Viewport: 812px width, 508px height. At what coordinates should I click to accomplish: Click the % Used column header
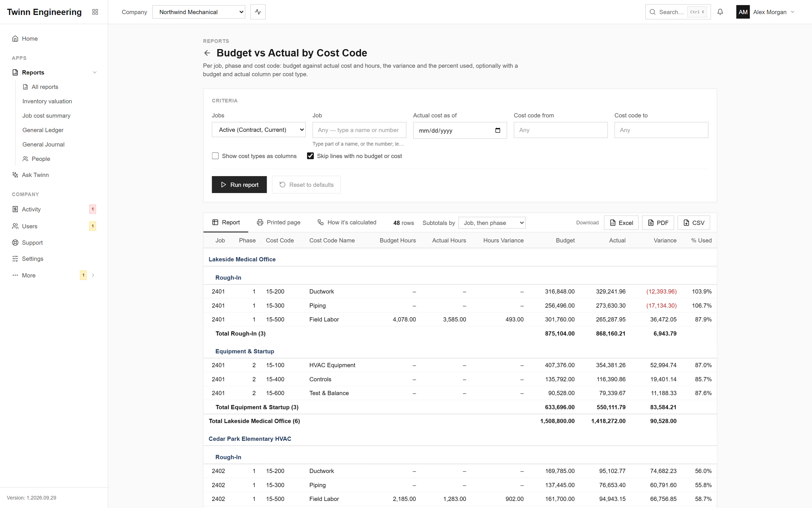click(x=701, y=240)
